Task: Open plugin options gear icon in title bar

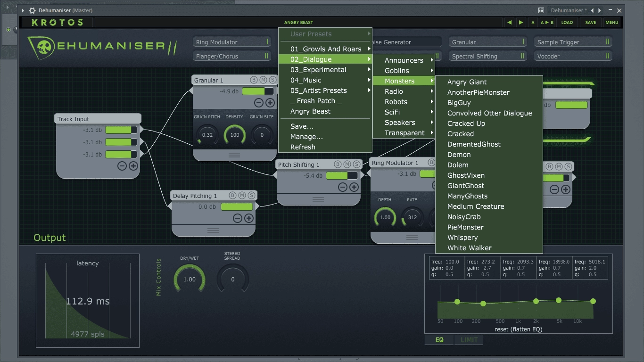Action: pyautogui.click(x=32, y=10)
